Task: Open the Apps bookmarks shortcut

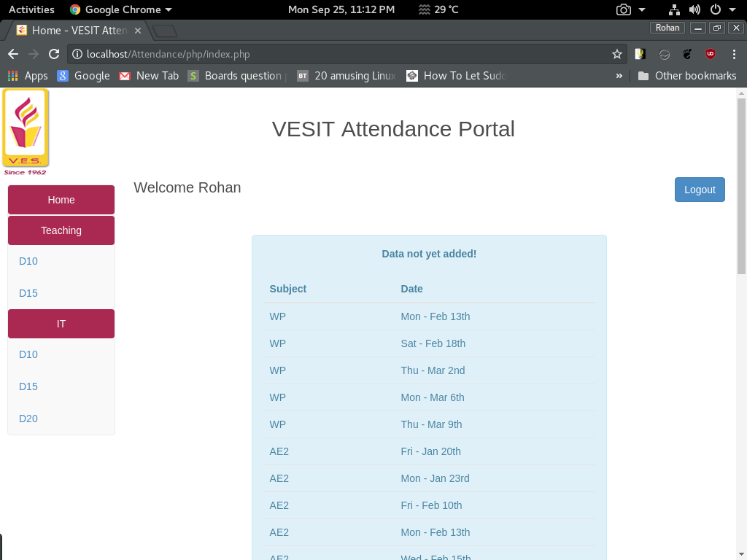Action: click(28, 76)
